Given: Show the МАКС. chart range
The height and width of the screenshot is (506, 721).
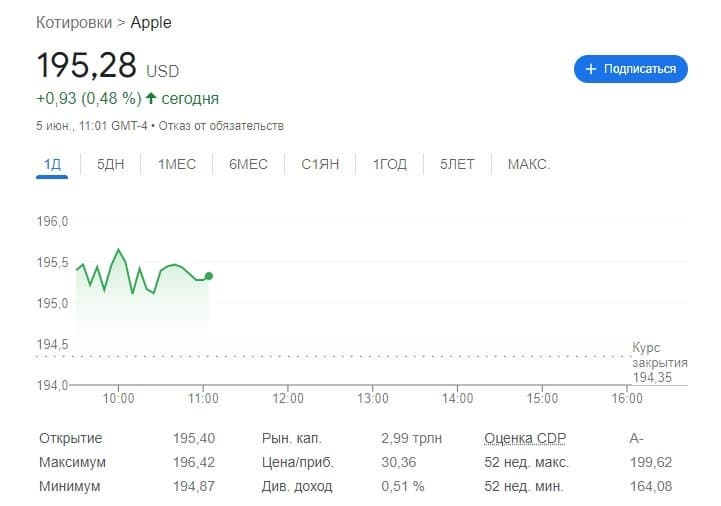Looking at the screenshot, I should (529, 164).
